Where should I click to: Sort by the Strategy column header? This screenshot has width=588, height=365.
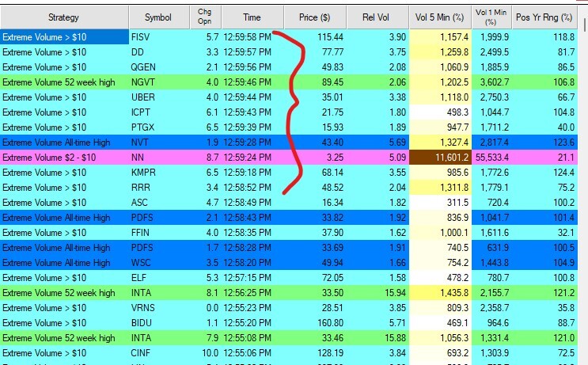(x=64, y=17)
